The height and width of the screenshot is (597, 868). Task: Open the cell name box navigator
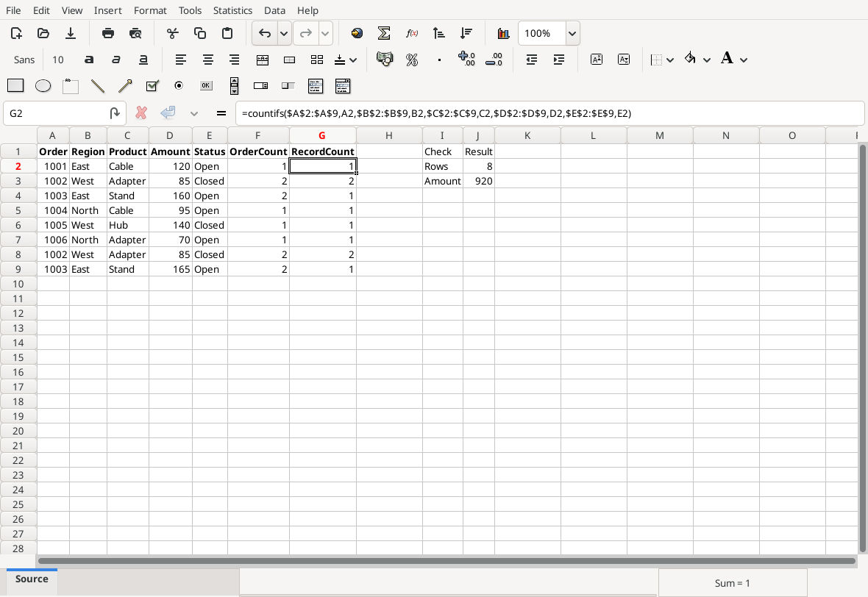pyautogui.click(x=115, y=113)
